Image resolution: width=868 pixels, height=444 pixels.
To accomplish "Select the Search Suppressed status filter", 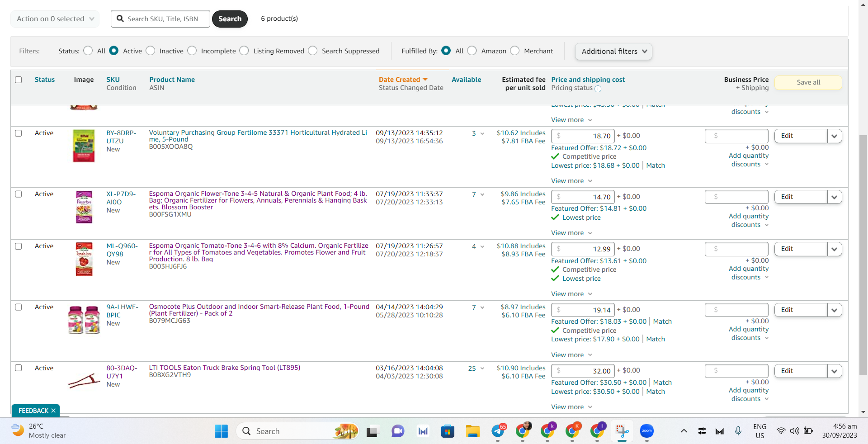I will coord(313,51).
